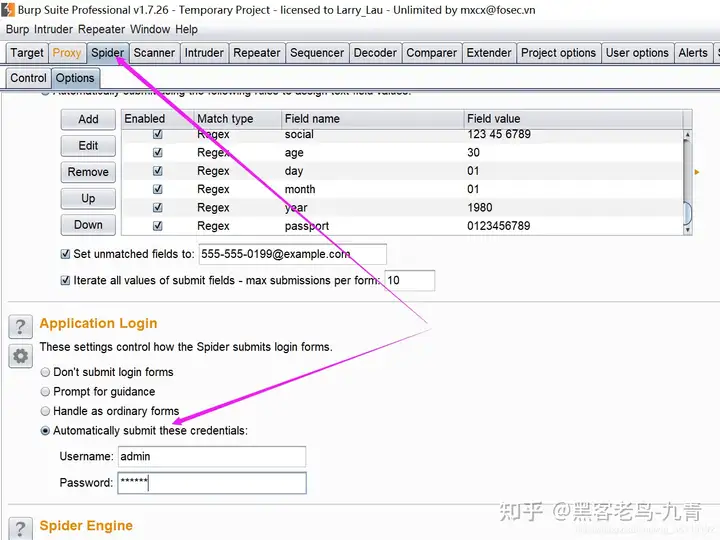Select the field value 123 45 6789
Image resolution: width=720 pixels, height=540 pixels.
[499, 134]
